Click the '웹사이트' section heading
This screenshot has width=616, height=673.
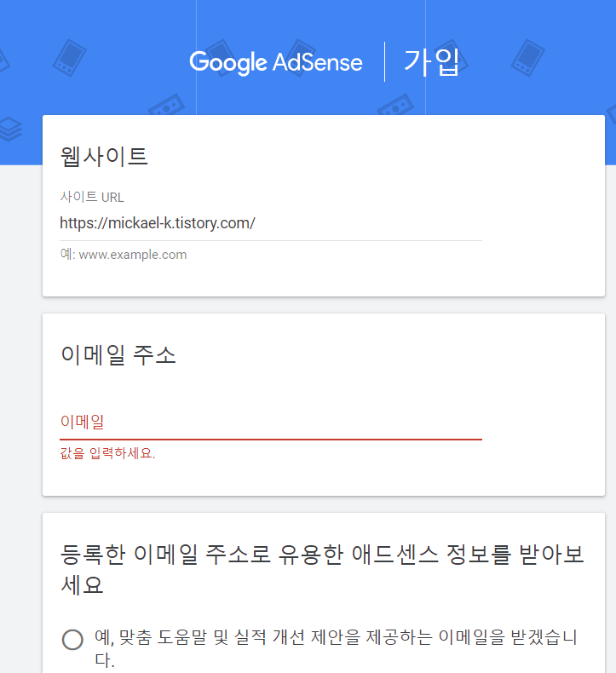click(104, 156)
